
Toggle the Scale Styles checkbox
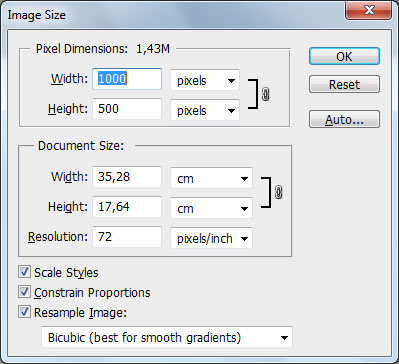24,272
